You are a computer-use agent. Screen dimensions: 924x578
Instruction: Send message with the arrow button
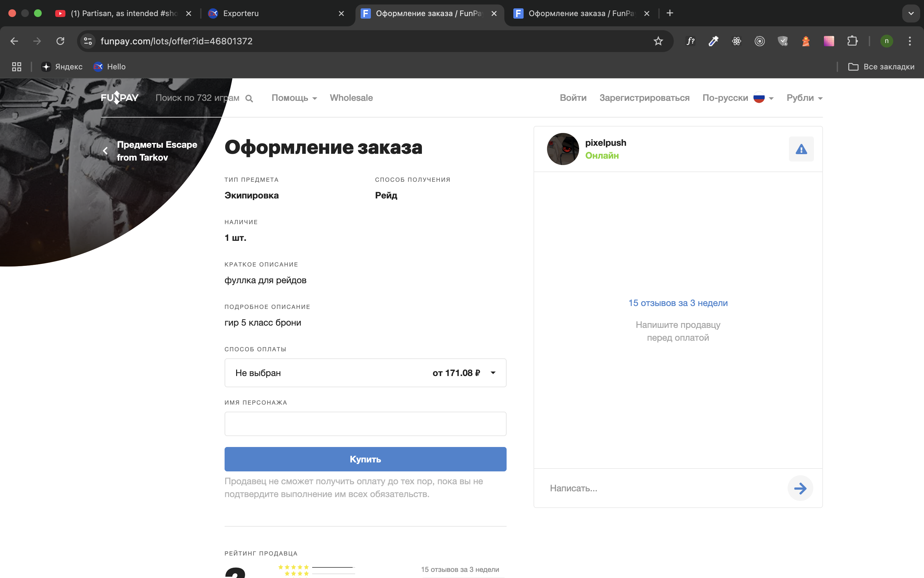tap(800, 488)
